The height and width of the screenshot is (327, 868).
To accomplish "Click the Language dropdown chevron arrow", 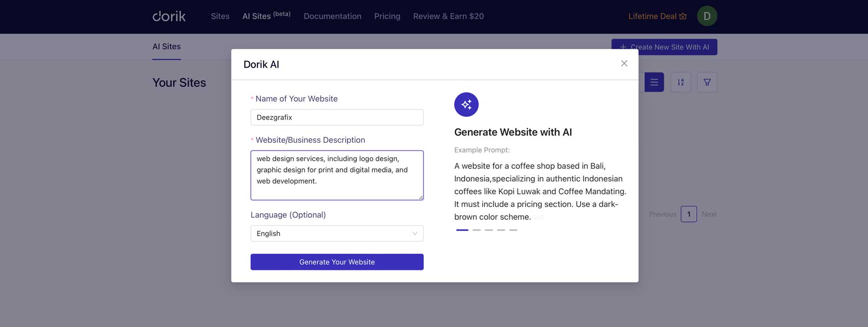I will coord(415,233).
